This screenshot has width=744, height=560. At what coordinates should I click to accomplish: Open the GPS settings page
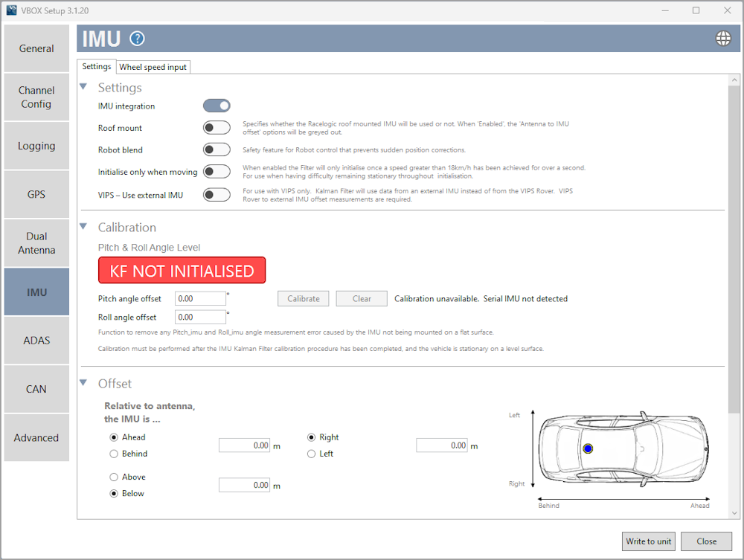[36, 194]
